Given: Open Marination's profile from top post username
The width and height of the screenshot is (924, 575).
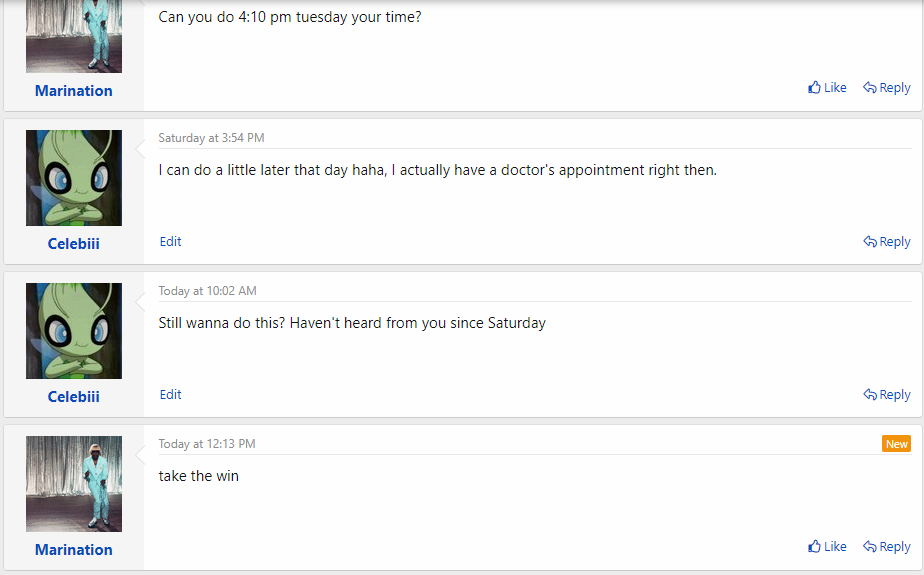Looking at the screenshot, I should point(74,91).
